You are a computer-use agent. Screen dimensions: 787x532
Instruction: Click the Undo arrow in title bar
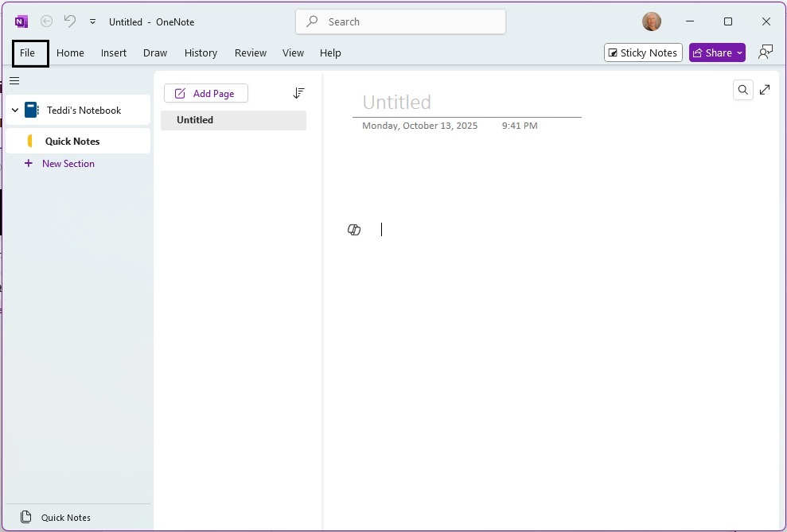click(69, 21)
